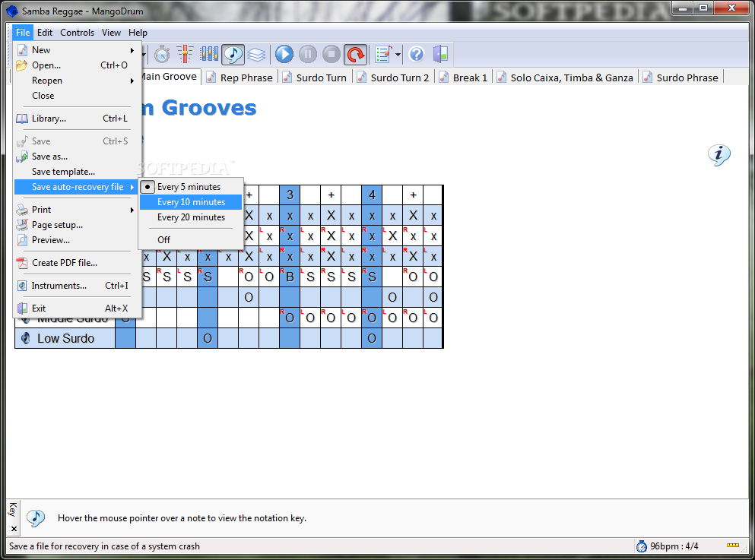Select Every 5 minutes radio option
This screenshot has height=560, width=755.
point(191,187)
